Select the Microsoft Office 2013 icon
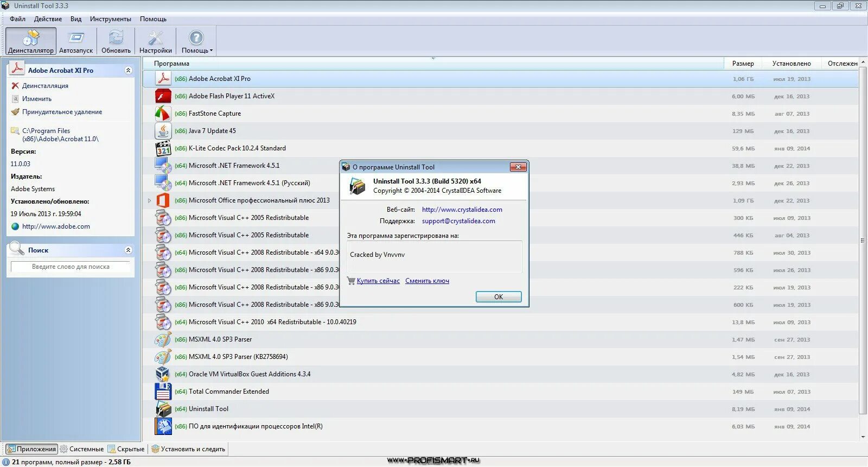This screenshot has width=868, height=467. [x=163, y=200]
